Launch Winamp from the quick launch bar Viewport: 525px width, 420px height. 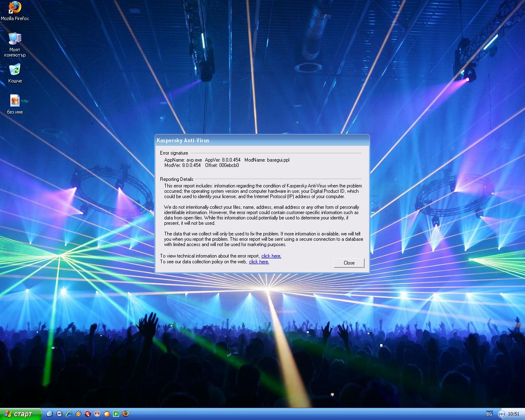[78, 414]
